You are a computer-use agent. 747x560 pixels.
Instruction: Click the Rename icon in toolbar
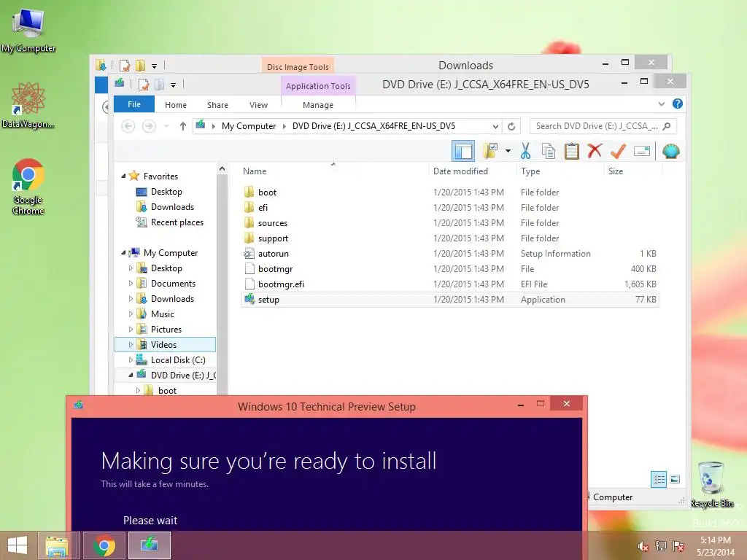pyautogui.click(x=642, y=151)
